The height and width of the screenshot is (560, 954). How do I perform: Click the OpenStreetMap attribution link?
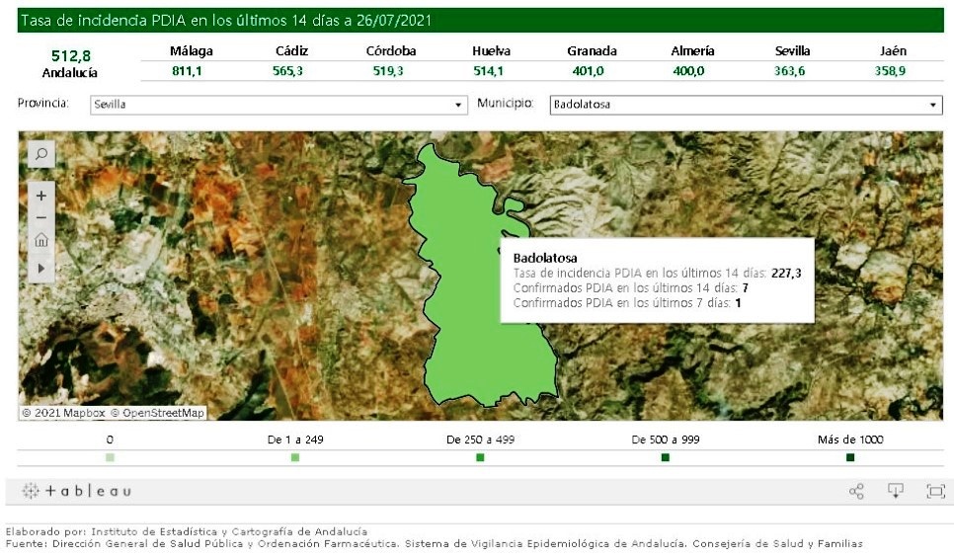tap(158, 413)
